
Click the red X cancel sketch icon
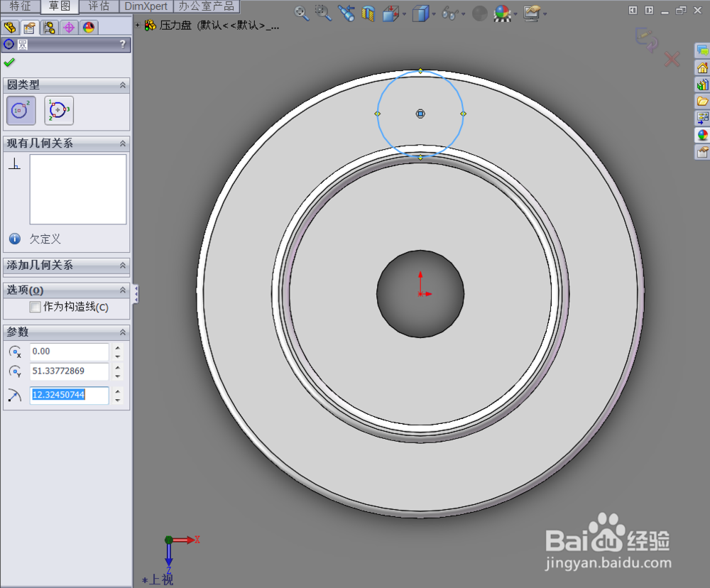pos(672,60)
